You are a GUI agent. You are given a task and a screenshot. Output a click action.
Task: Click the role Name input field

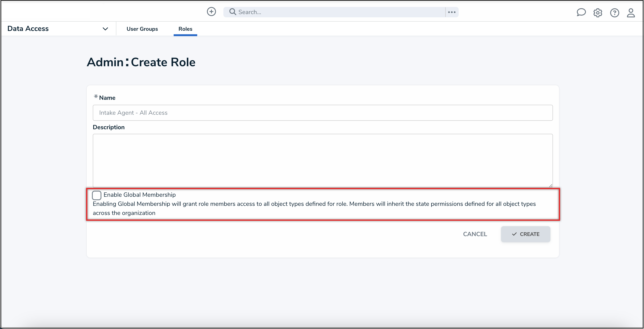click(x=322, y=113)
